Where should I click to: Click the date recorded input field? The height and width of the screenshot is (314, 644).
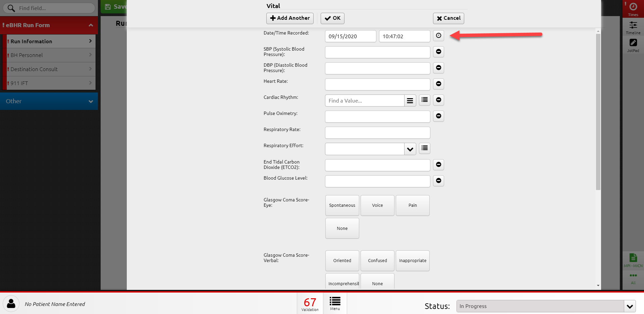(351, 36)
